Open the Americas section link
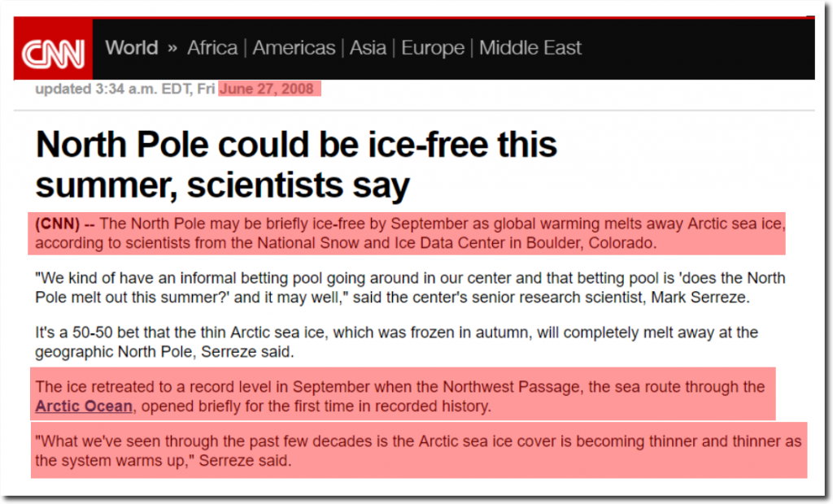Image resolution: width=833 pixels, height=504 pixels. [294, 48]
